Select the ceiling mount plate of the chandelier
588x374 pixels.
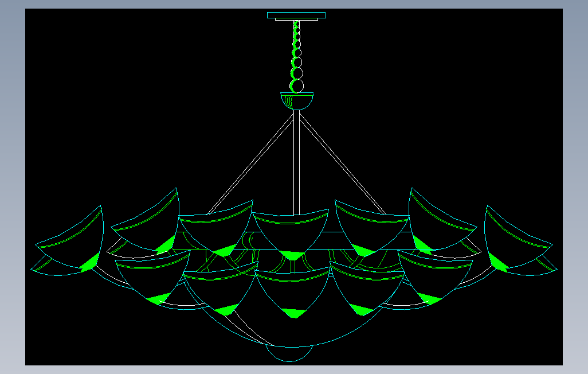(296, 15)
